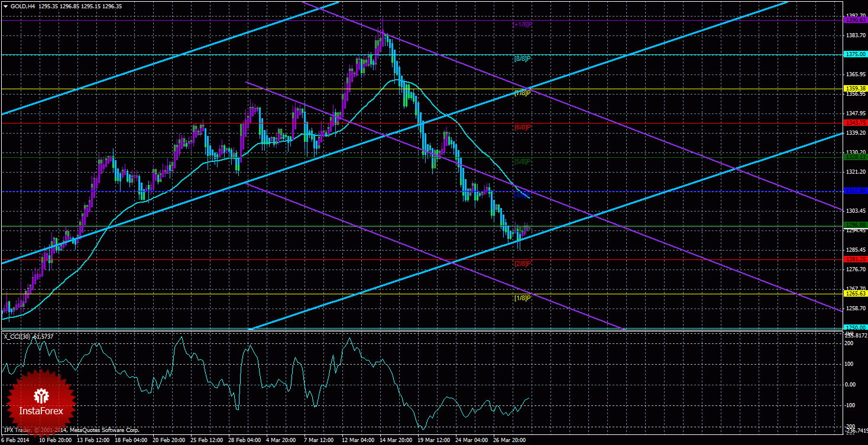Select the 18 Feb 04:00 time label
The width and height of the screenshot is (868, 445).
[132, 440]
